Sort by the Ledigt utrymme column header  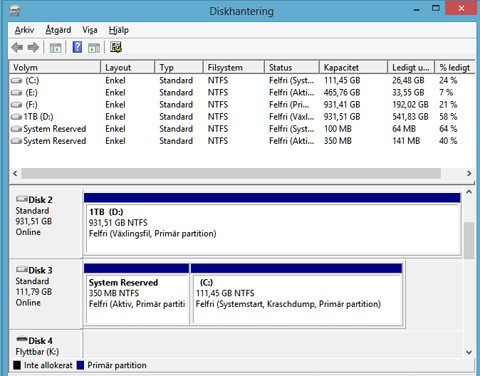(411, 67)
